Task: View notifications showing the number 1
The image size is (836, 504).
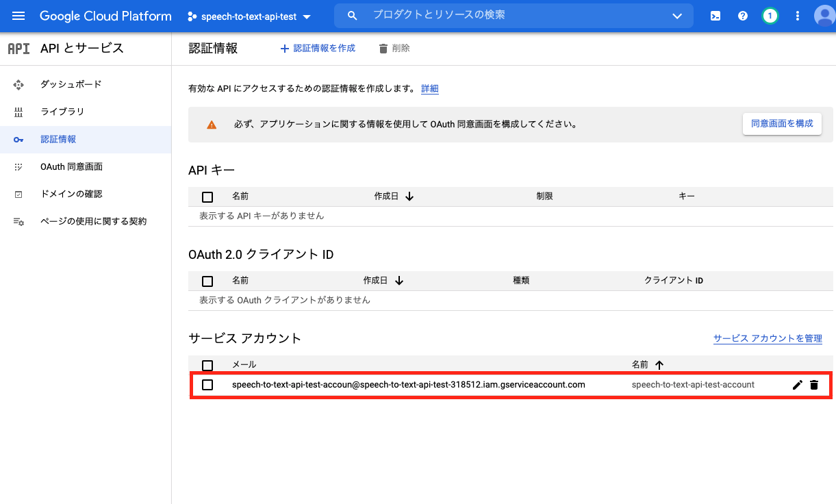Action: click(770, 16)
